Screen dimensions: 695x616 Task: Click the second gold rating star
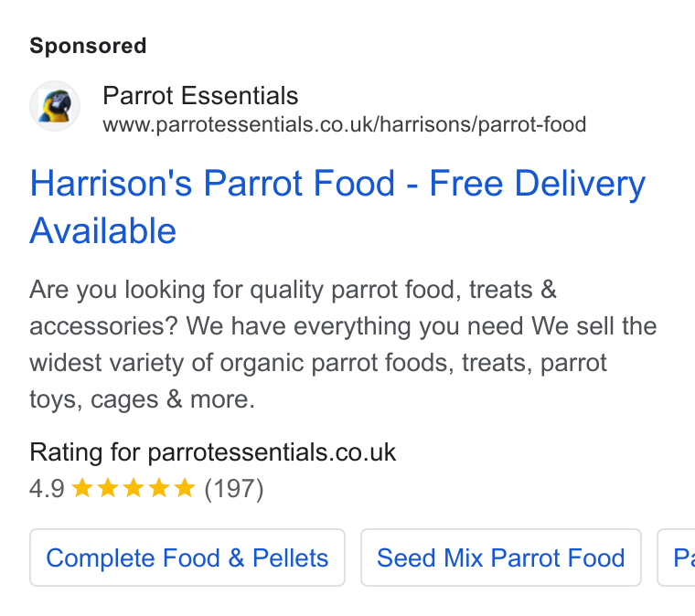coord(108,488)
